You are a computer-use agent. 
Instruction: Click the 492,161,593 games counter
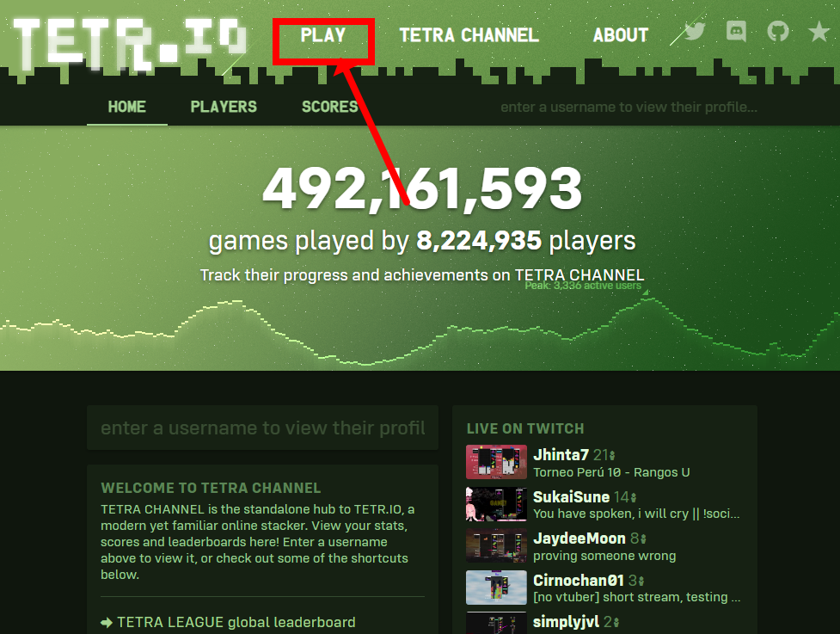click(422, 188)
